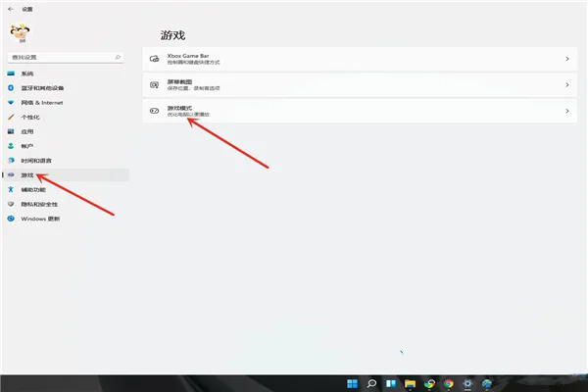The image size is (588, 392).
Task: Focus the 查找设置 search box
Action: pos(66,57)
